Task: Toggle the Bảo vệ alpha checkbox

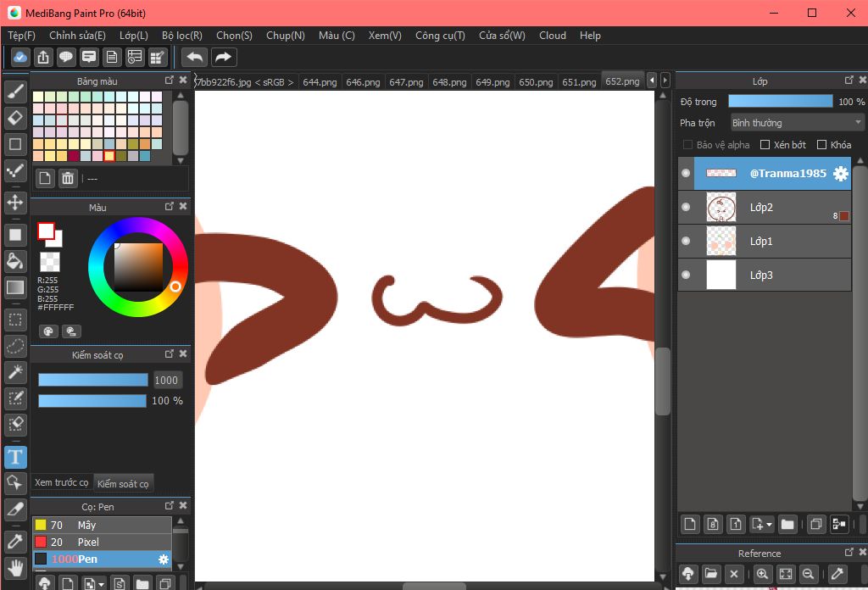Action: pos(687,145)
